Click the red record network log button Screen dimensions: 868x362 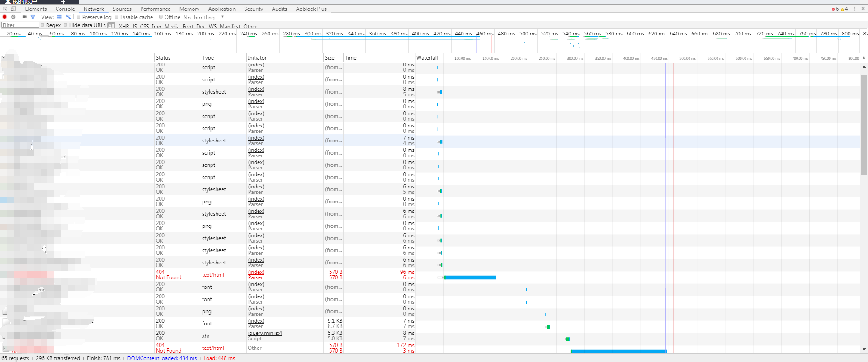click(x=5, y=17)
